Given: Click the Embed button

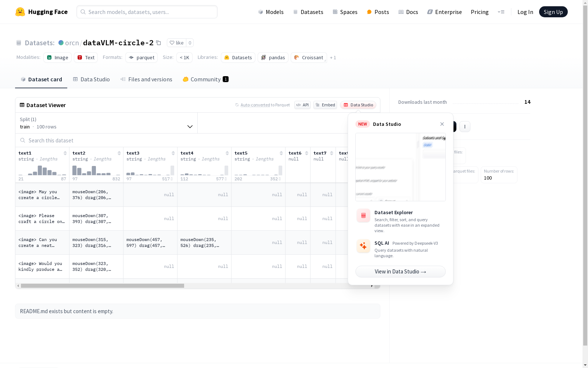Looking at the screenshot, I should tap(325, 105).
